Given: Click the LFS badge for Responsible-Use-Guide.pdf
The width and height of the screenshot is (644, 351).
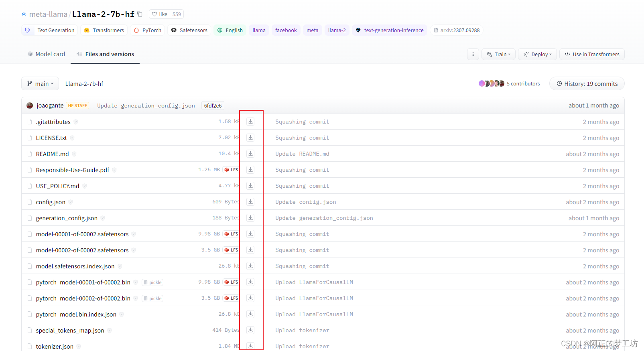Looking at the screenshot, I should tap(232, 170).
